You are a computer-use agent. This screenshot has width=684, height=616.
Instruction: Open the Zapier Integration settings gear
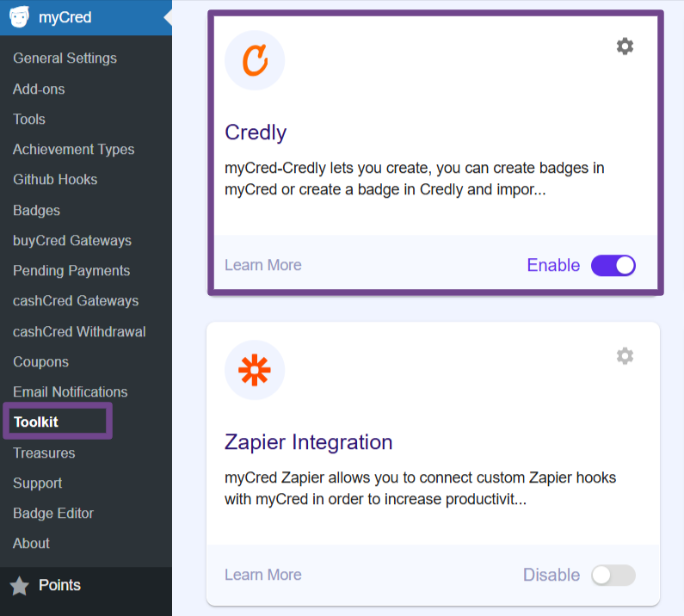pos(625,356)
